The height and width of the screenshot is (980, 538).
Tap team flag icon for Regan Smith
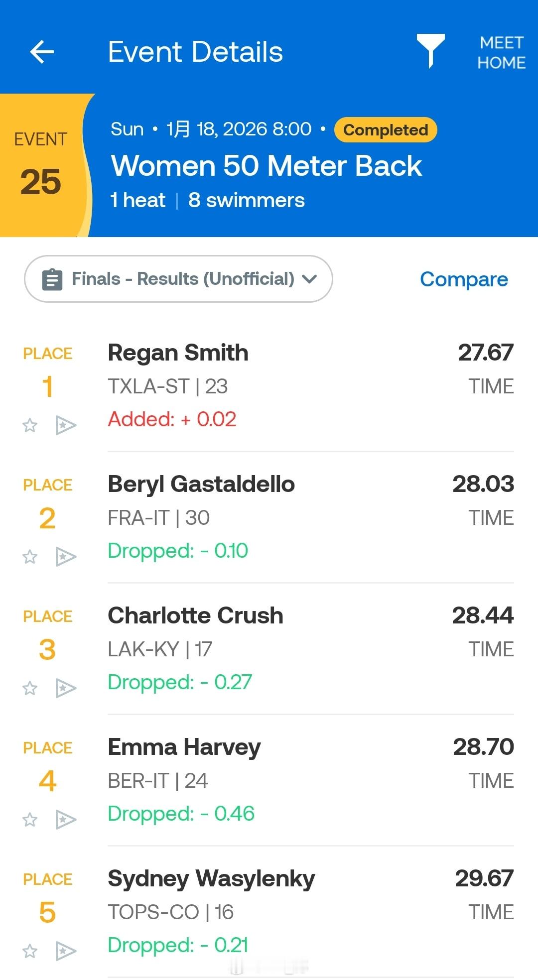coord(65,425)
